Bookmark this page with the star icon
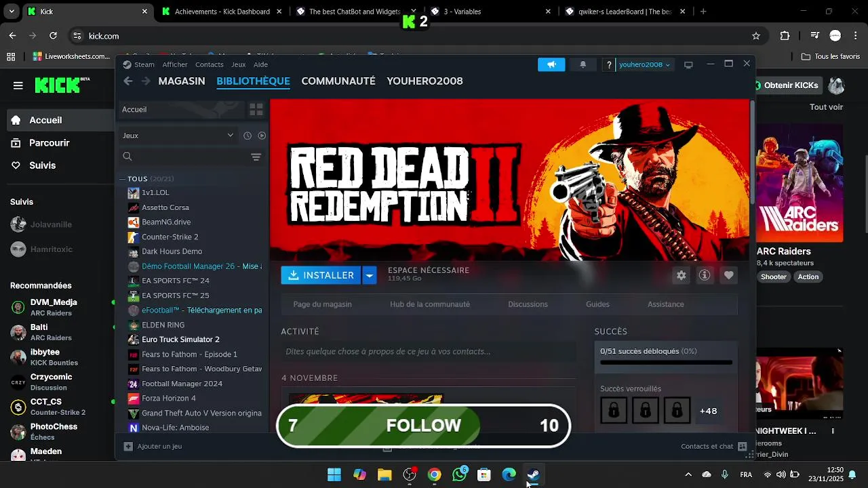 (756, 36)
